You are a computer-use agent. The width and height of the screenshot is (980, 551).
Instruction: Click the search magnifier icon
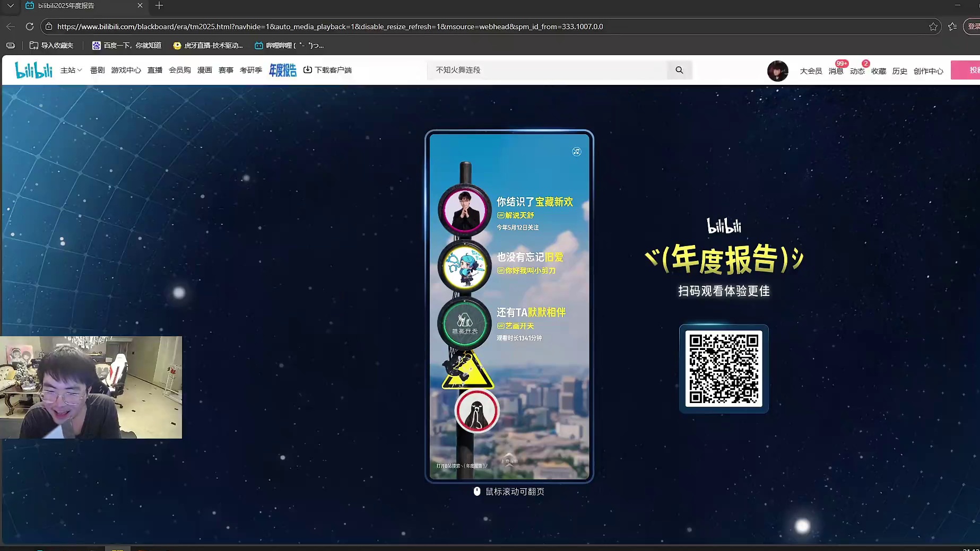(x=679, y=70)
